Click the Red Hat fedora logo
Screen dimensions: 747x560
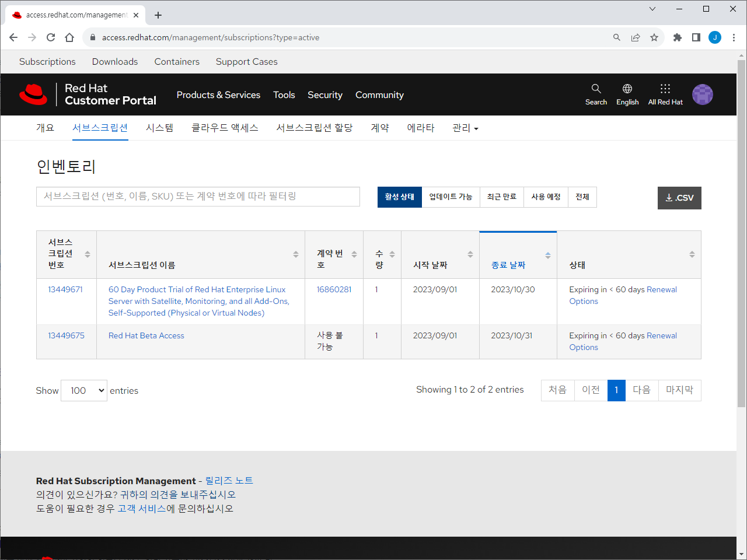click(33, 94)
